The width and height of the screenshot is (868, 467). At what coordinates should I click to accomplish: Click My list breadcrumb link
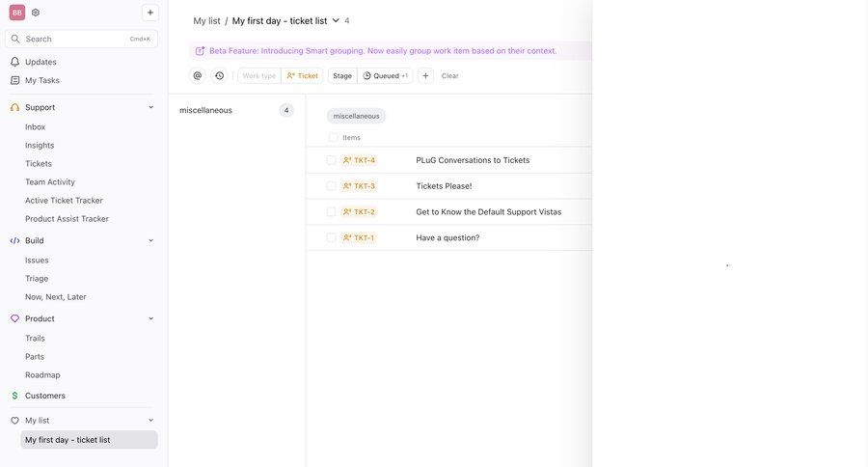pyautogui.click(x=206, y=21)
